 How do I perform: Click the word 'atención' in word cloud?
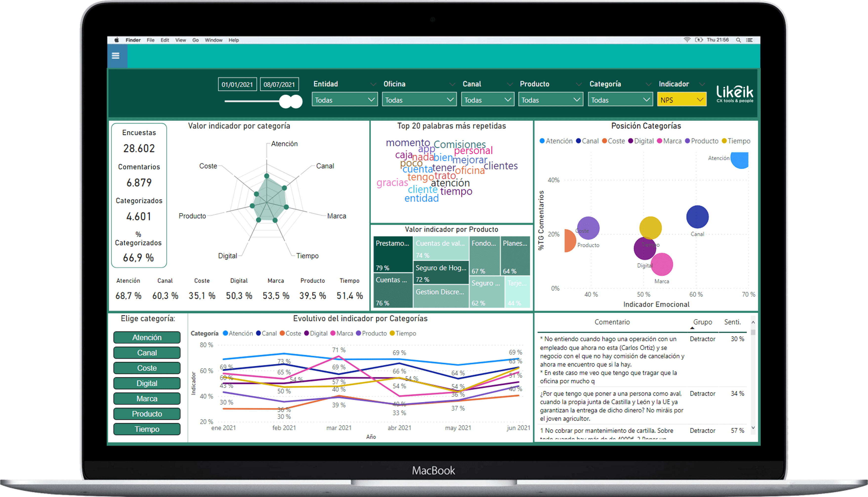click(450, 183)
